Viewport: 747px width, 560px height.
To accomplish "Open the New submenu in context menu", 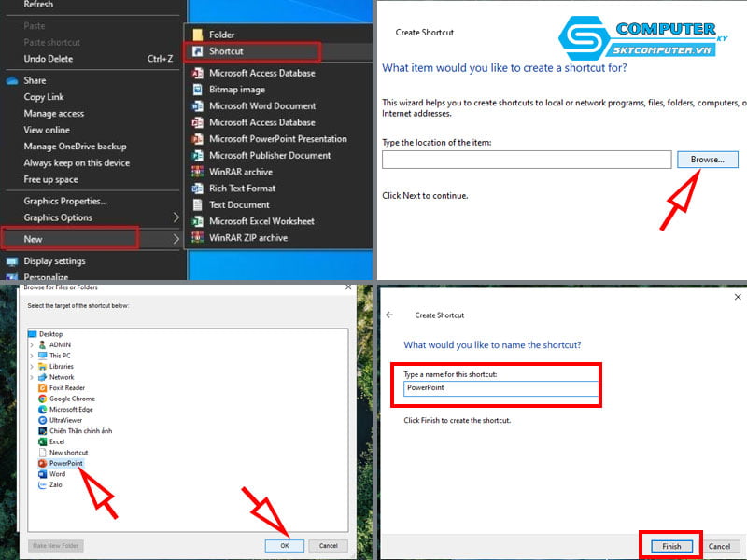I will (x=34, y=238).
